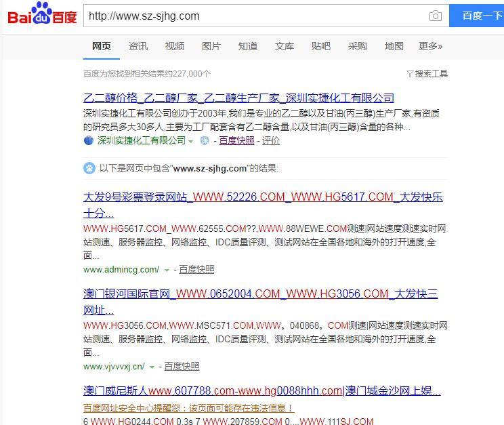This screenshot has width=504, height=425.
Task: Expand dropdown arrow after www.admincg.com/
Action: 167,270
